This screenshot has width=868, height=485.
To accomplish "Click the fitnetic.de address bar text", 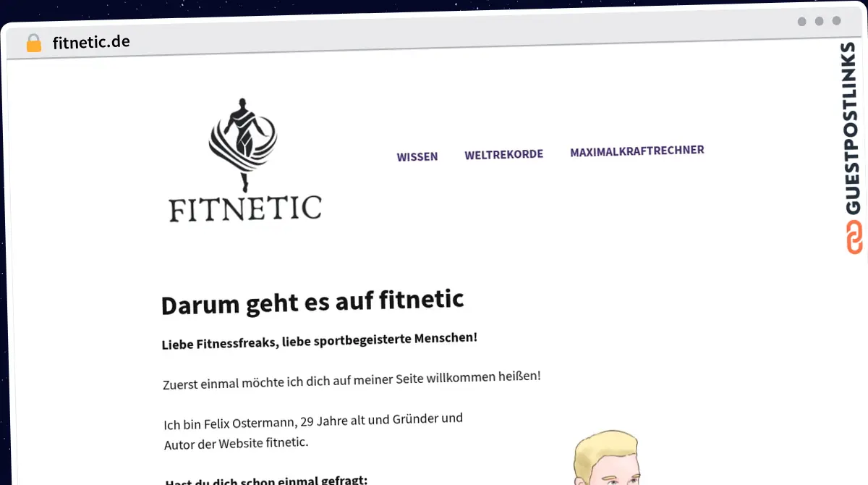I will click(91, 42).
